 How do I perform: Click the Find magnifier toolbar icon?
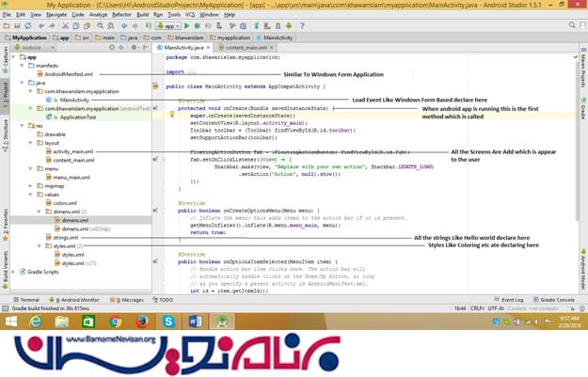coord(101,26)
